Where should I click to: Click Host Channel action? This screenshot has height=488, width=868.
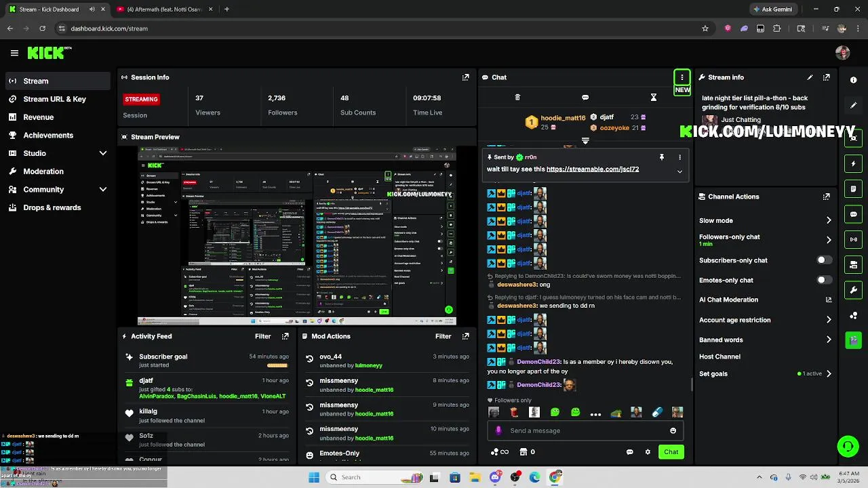point(719,357)
